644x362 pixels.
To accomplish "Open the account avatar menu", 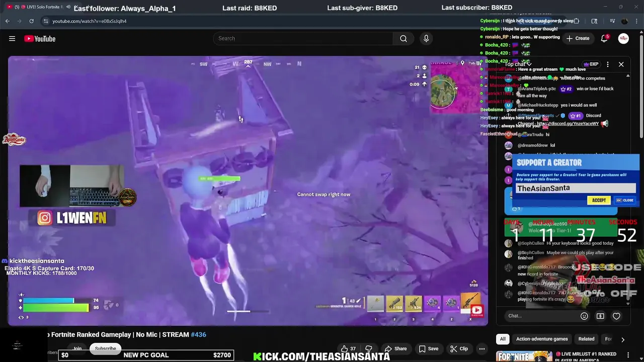I will 623,38.
